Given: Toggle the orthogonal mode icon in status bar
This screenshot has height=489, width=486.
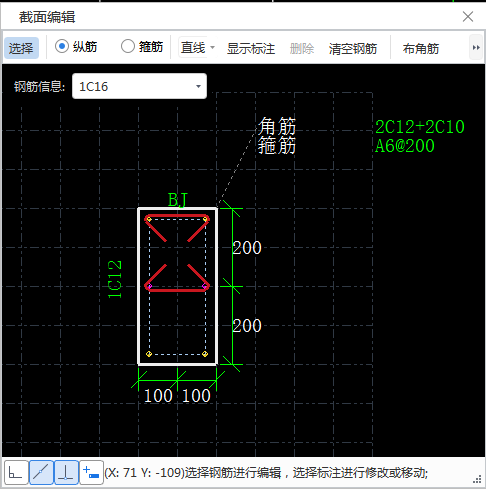Looking at the screenshot, I should (16, 472).
